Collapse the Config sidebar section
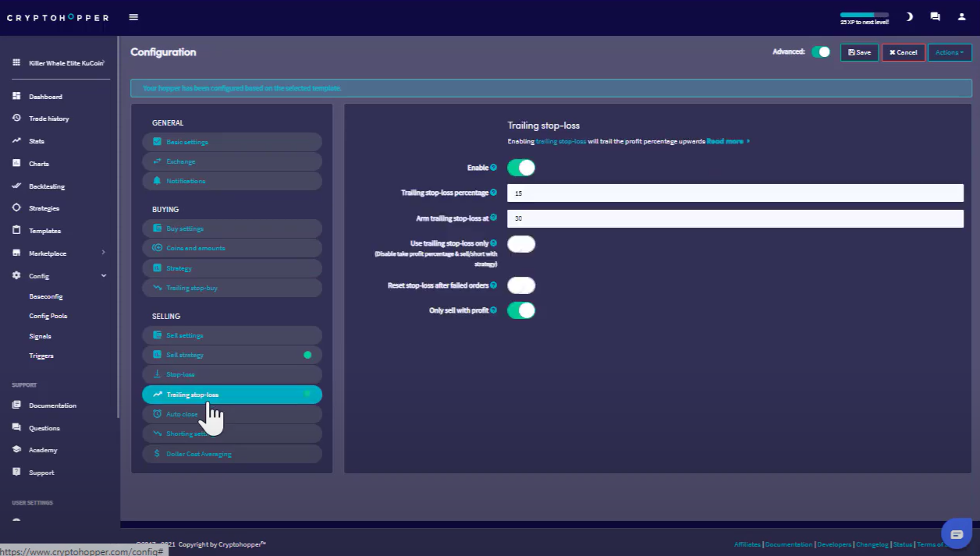Screen dimensions: 980x556 tap(103, 276)
